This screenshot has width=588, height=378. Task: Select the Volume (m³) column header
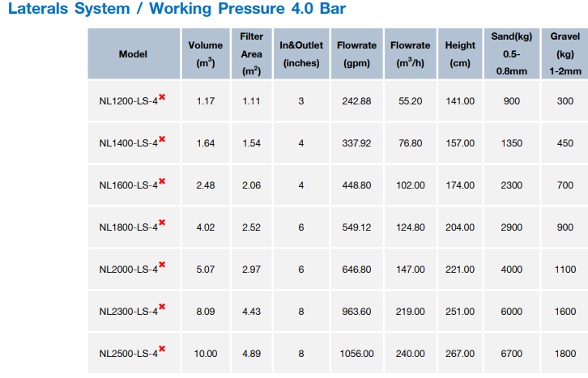[205, 54]
